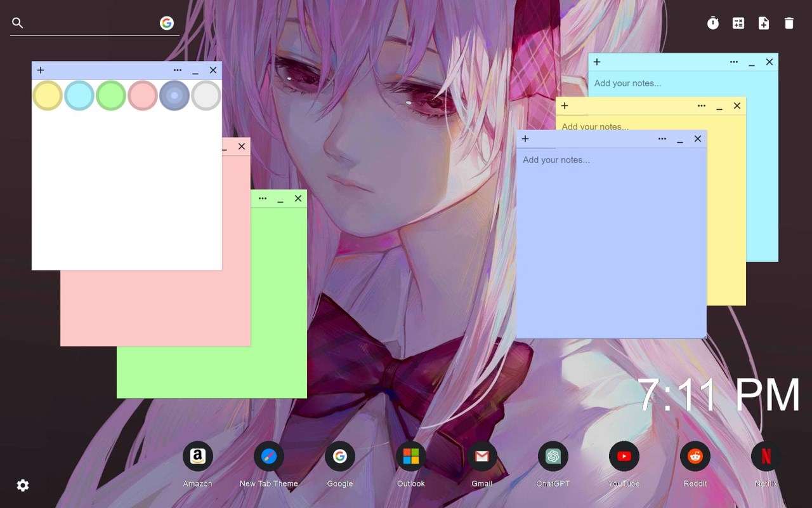
Task: Pick the yellow note color
Action: [x=48, y=95]
